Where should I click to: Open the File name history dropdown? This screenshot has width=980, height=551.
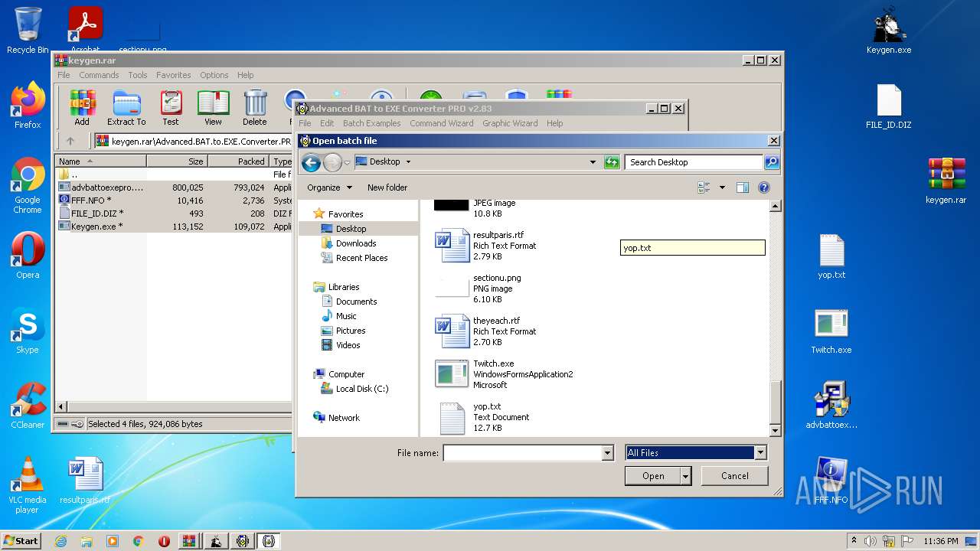tap(608, 453)
